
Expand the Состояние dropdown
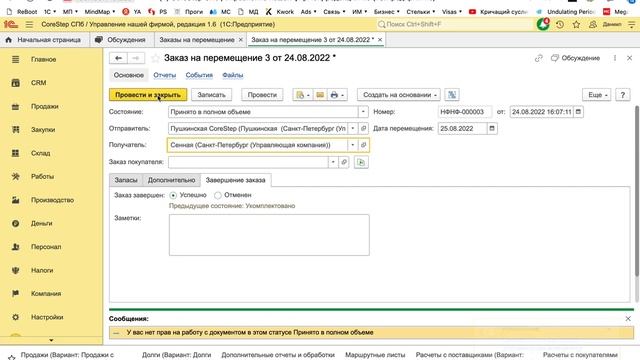tap(363, 112)
